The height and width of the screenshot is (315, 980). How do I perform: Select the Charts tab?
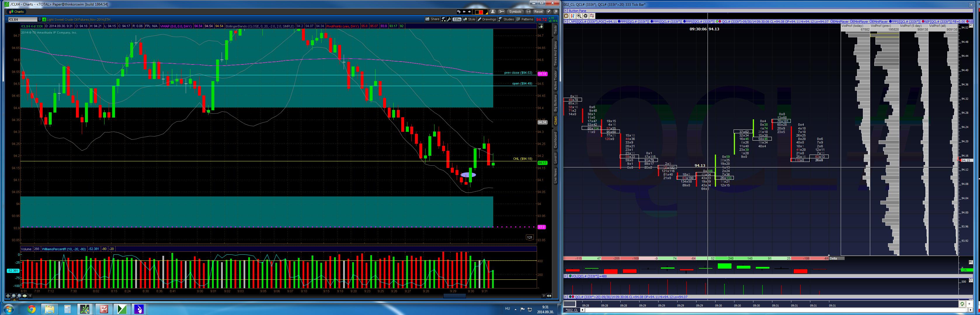tap(16, 12)
